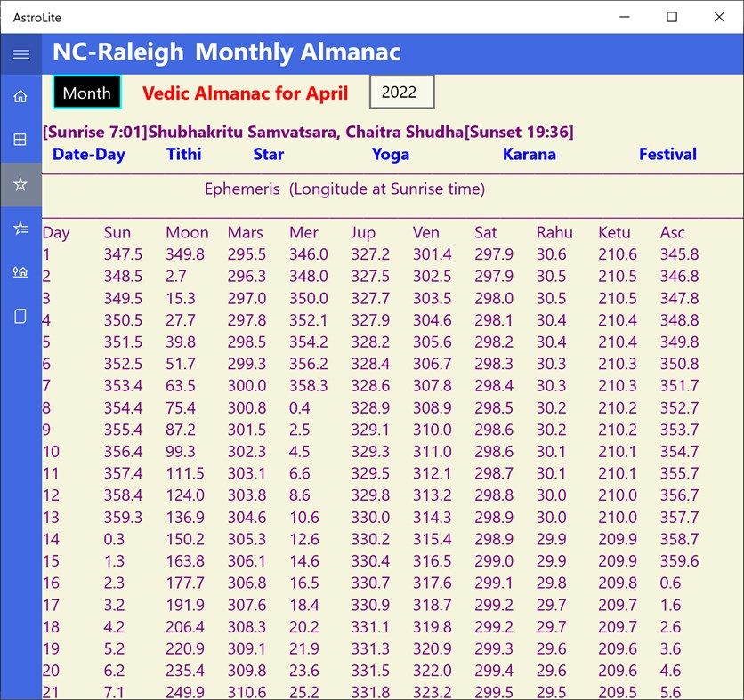Screen dimensions: 744x700
Task: Click Ven value 322.0 for day 20
Action: pyautogui.click(x=432, y=671)
